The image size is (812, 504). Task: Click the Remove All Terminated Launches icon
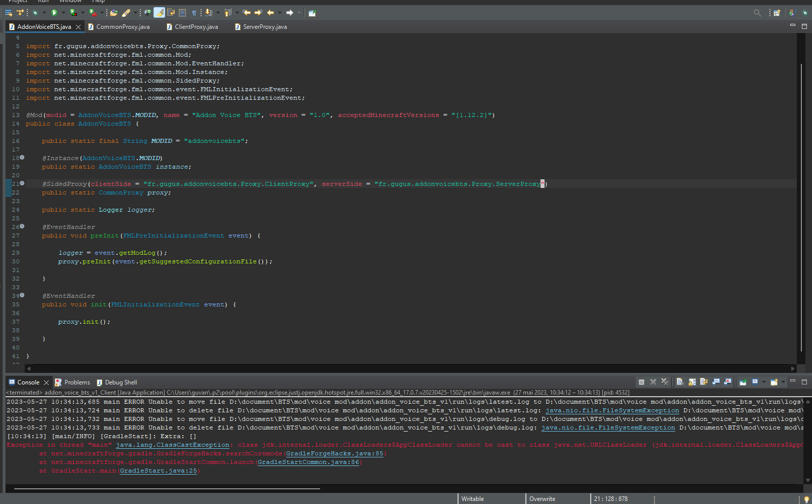coord(665,382)
